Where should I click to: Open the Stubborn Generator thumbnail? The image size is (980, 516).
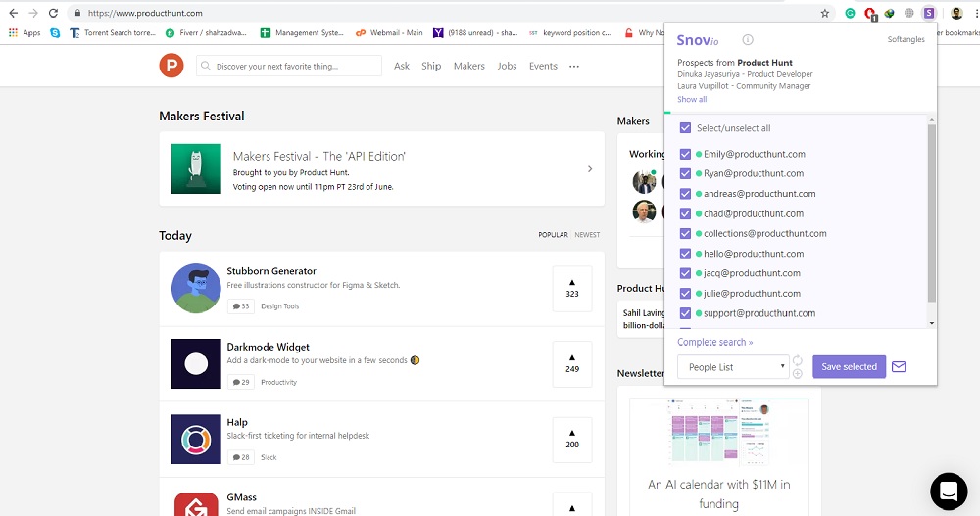coord(196,288)
